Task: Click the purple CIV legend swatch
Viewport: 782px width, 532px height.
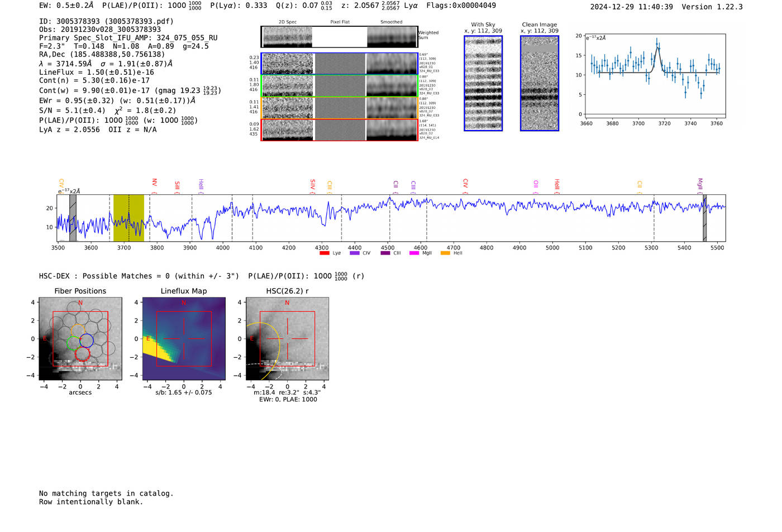Action: coord(354,253)
